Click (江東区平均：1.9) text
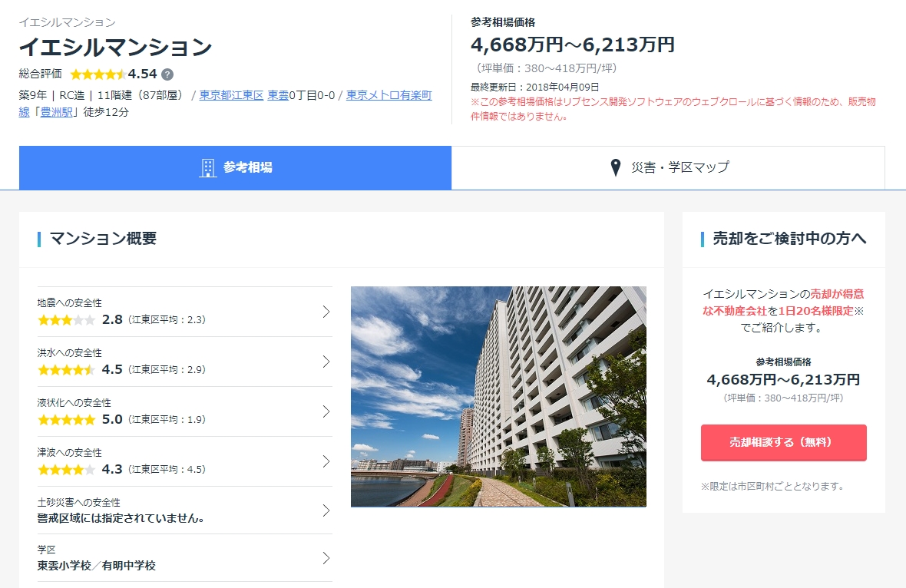Screen dimensions: 906x588 point(167,420)
